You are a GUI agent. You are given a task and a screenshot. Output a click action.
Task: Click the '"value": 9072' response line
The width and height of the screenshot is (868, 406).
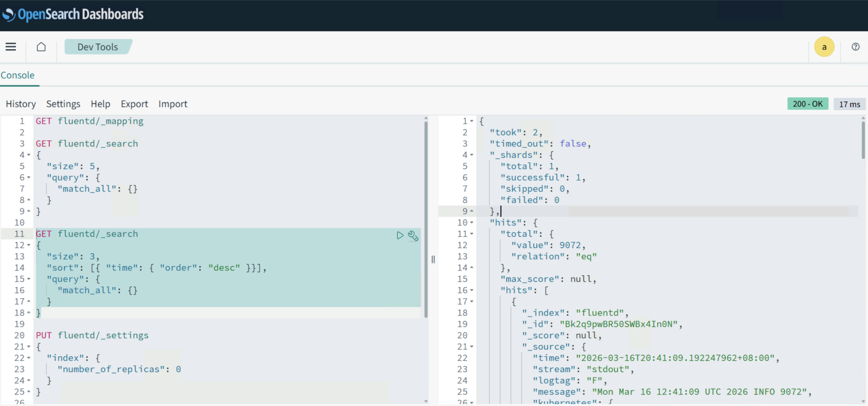pos(548,245)
